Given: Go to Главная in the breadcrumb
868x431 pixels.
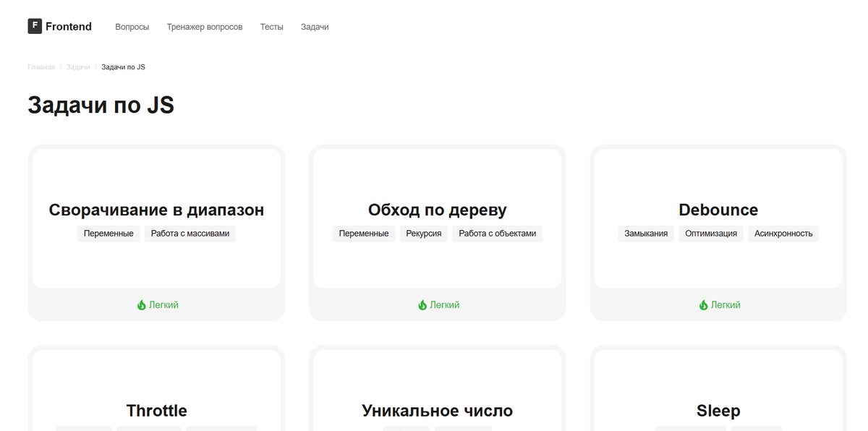Looking at the screenshot, I should [x=41, y=67].
